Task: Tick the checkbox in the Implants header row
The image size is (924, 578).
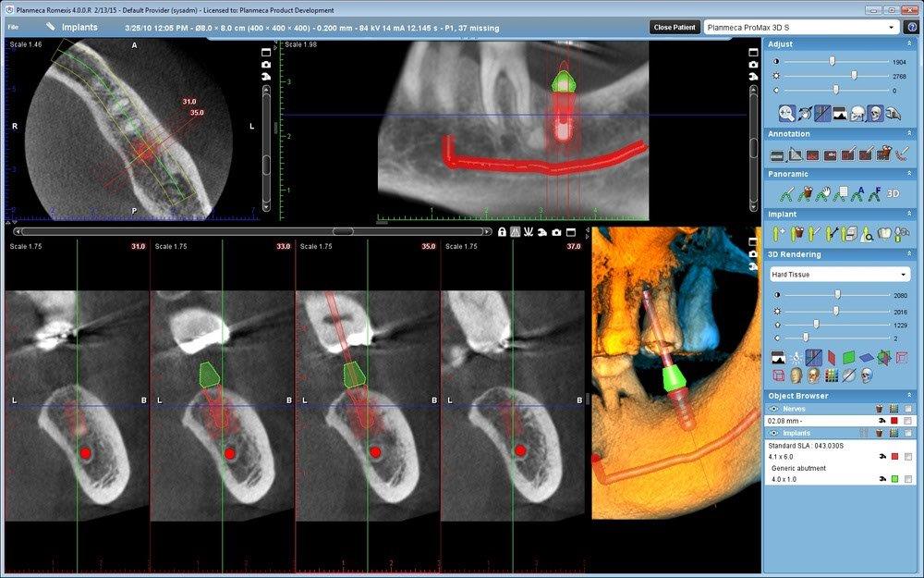Action: 908,433
